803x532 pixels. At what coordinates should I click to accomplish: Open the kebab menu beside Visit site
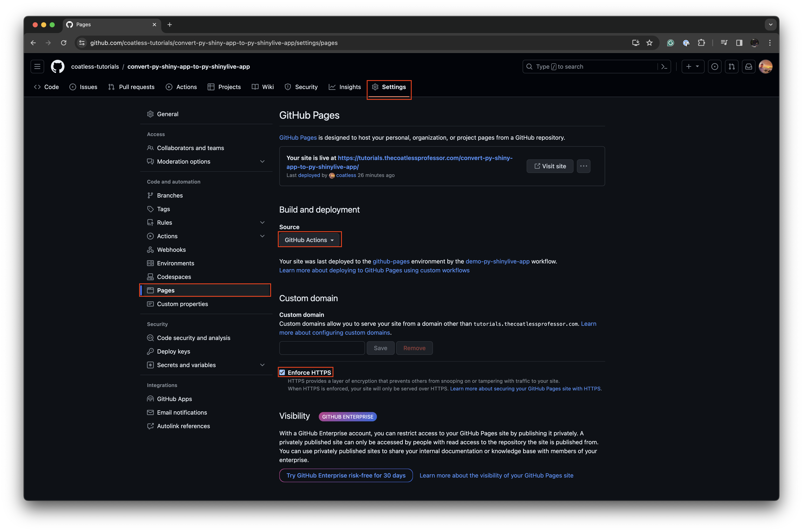[584, 166]
